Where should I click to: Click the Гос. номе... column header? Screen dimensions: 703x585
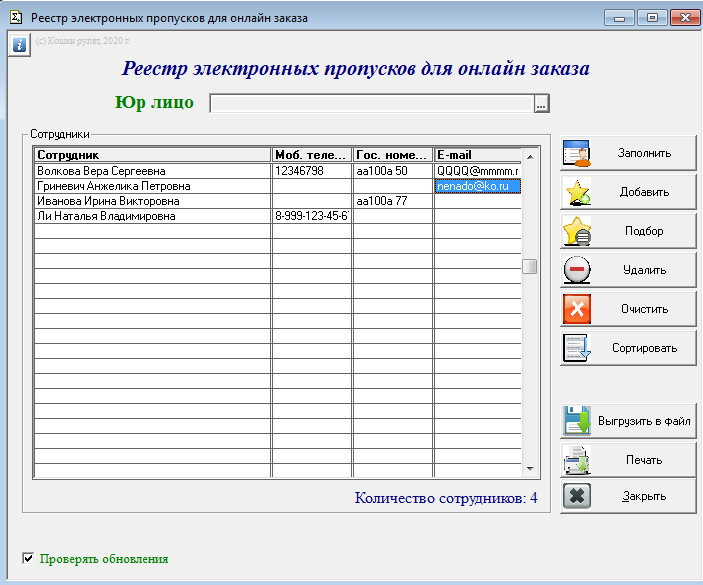pyautogui.click(x=392, y=155)
